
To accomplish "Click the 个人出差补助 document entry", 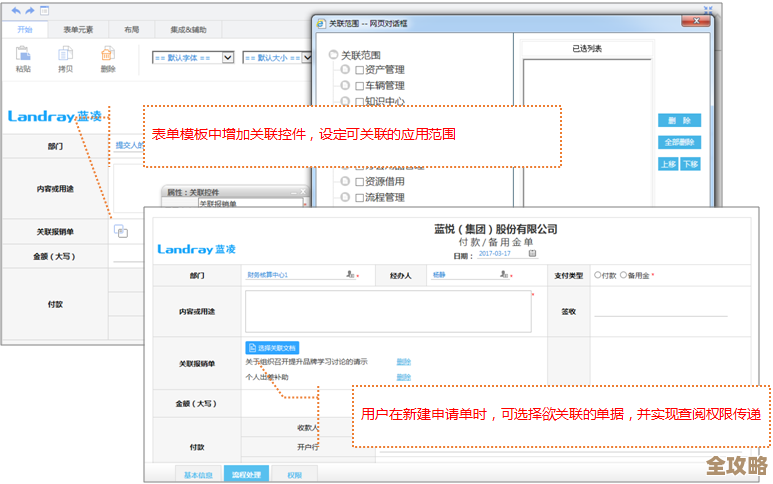I will tap(267, 377).
